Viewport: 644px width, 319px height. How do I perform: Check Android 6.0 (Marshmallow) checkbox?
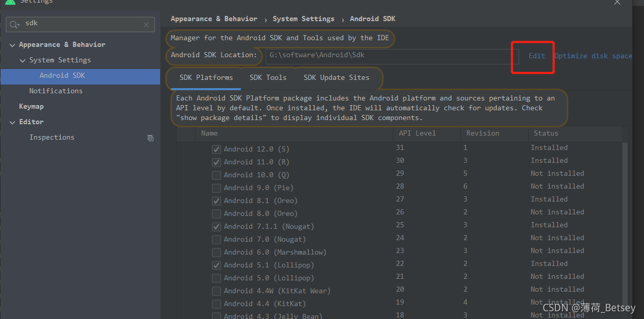tap(216, 253)
